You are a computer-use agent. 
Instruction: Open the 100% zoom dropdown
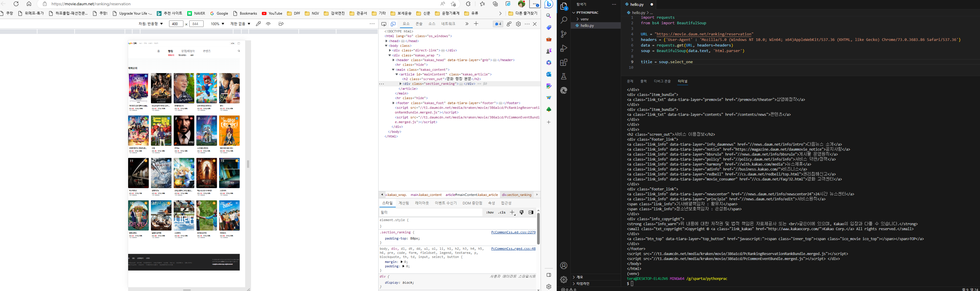point(217,24)
